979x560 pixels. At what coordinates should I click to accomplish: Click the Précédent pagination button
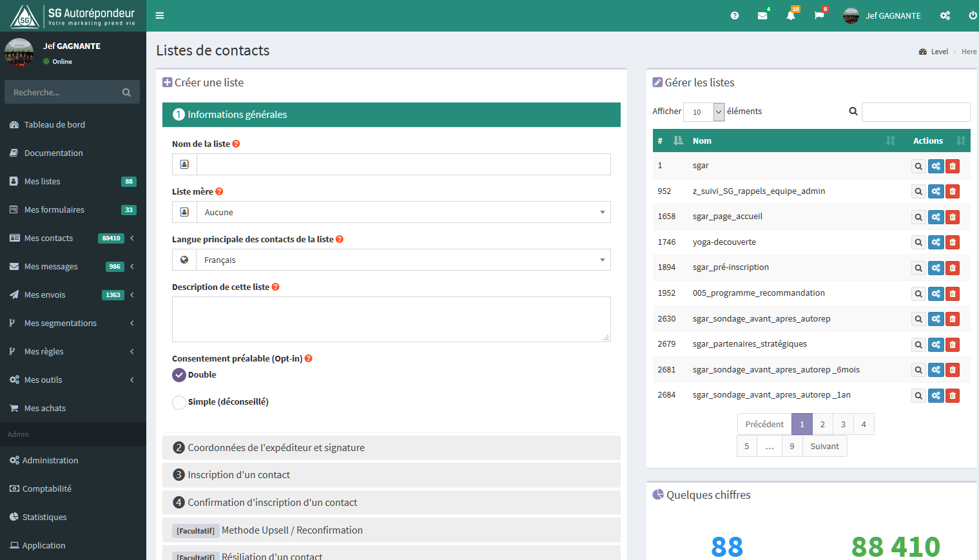764,424
